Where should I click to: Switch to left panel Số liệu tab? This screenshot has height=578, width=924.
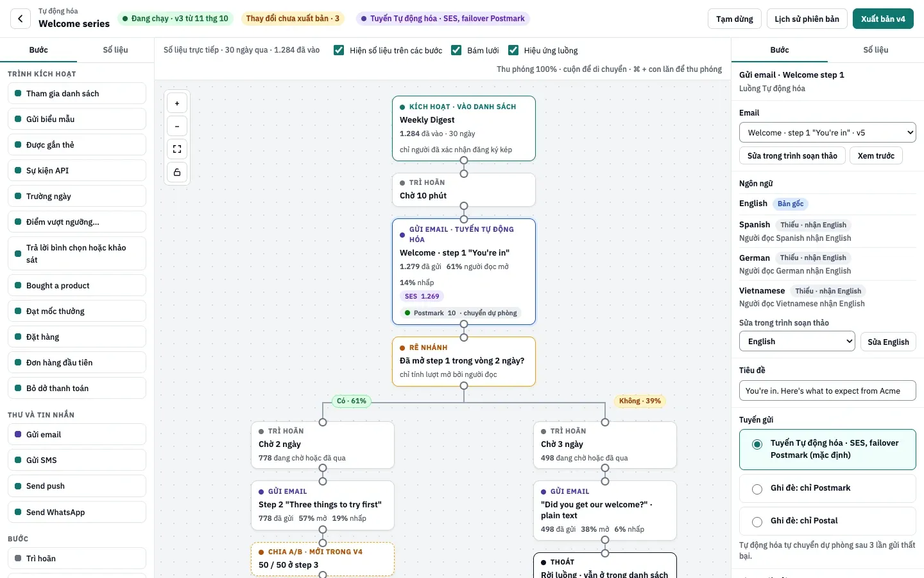pyautogui.click(x=116, y=49)
